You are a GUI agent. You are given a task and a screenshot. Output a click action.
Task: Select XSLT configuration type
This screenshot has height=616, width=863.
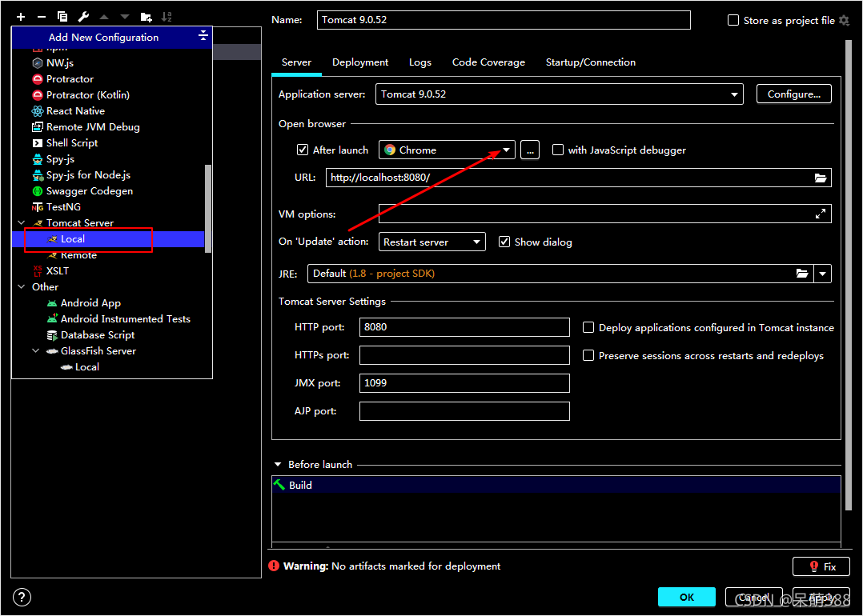[x=50, y=270]
